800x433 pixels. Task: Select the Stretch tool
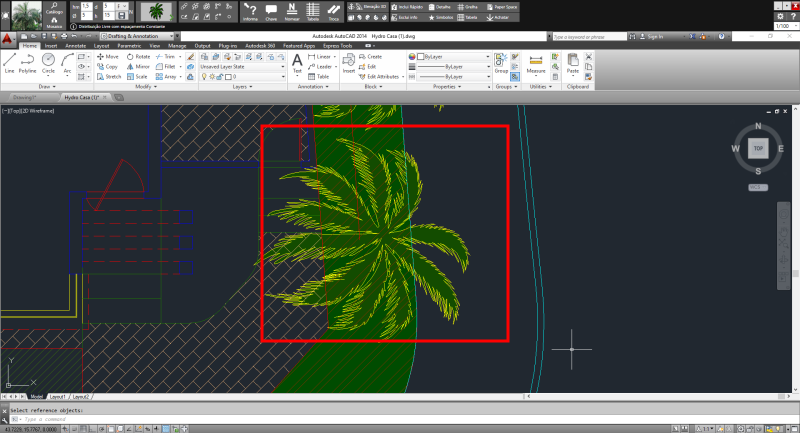(x=109, y=77)
